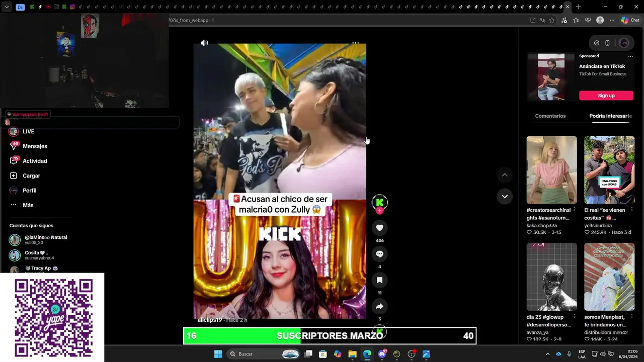Open the browser profile avatar

coord(600,20)
